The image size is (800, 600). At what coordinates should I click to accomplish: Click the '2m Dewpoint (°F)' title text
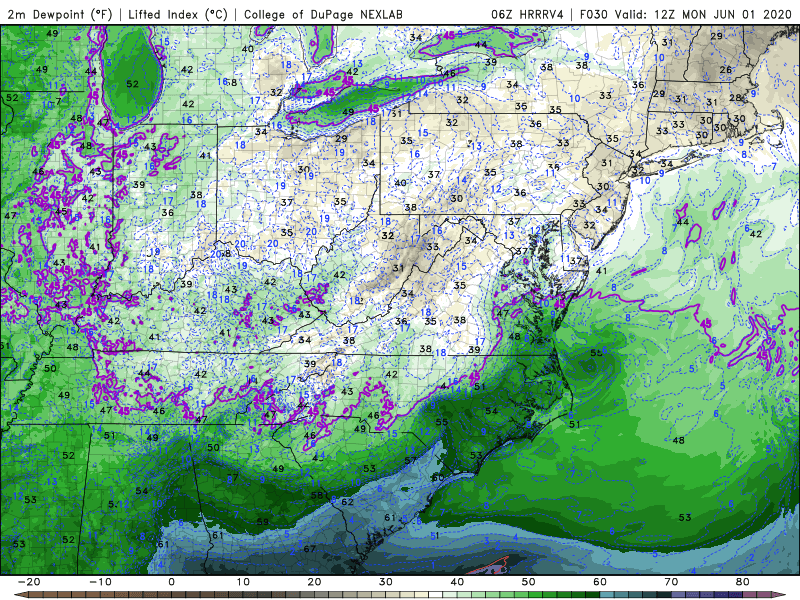[60, 15]
